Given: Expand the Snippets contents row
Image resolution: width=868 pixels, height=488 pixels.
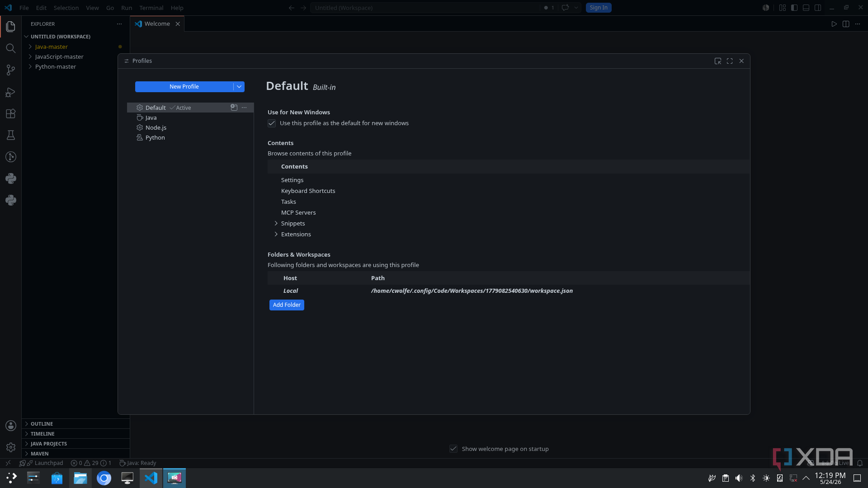Looking at the screenshot, I should coord(276,224).
